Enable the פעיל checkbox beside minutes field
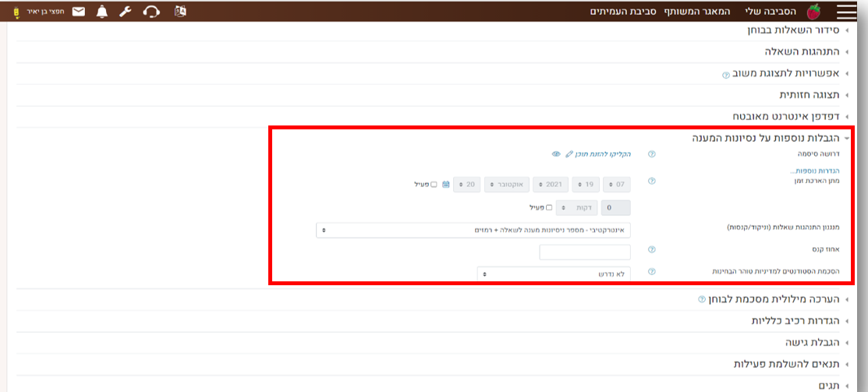 click(x=548, y=208)
